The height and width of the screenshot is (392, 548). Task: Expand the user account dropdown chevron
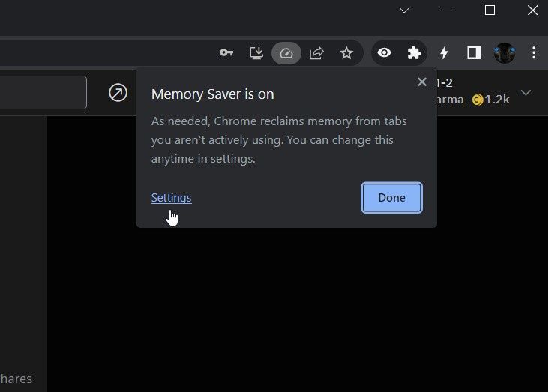click(x=526, y=93)
